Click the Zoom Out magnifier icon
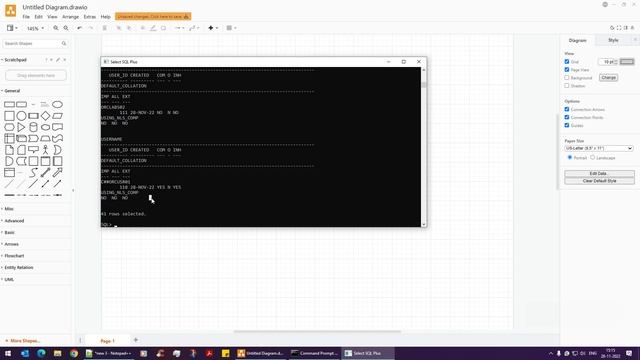 66,28
